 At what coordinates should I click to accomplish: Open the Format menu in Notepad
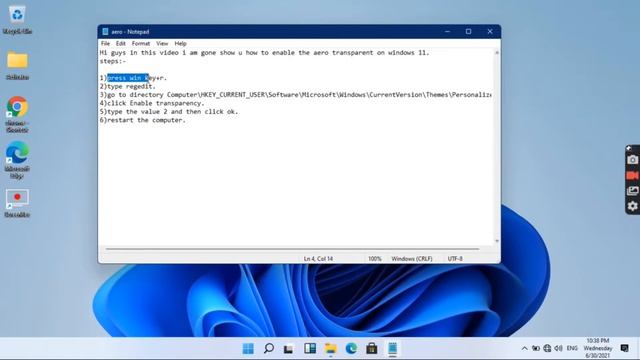click(141, 43)
